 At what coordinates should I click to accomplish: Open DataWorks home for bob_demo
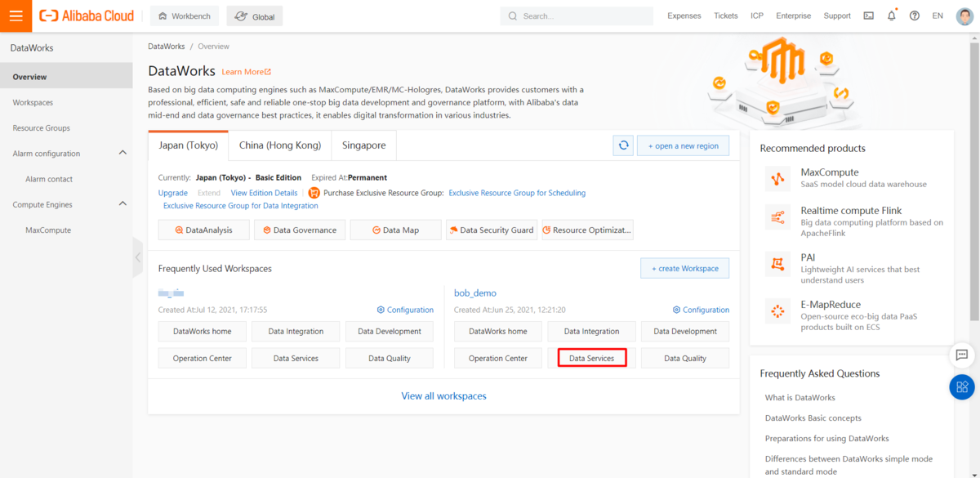[498, 331]
